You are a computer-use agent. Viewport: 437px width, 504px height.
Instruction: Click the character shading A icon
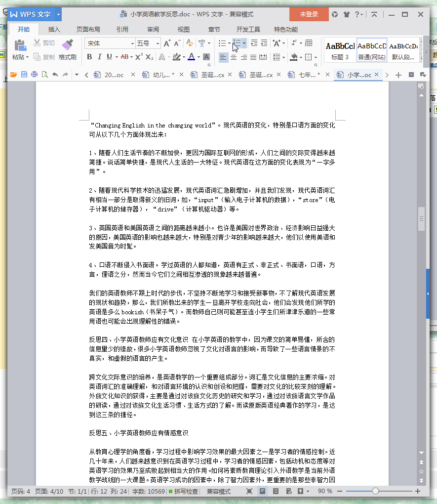coord(206,57)
